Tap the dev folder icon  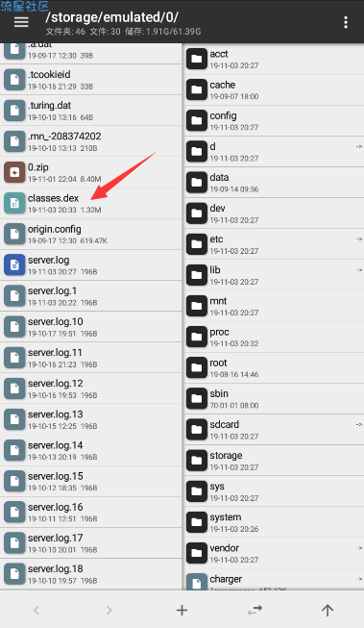196,214
